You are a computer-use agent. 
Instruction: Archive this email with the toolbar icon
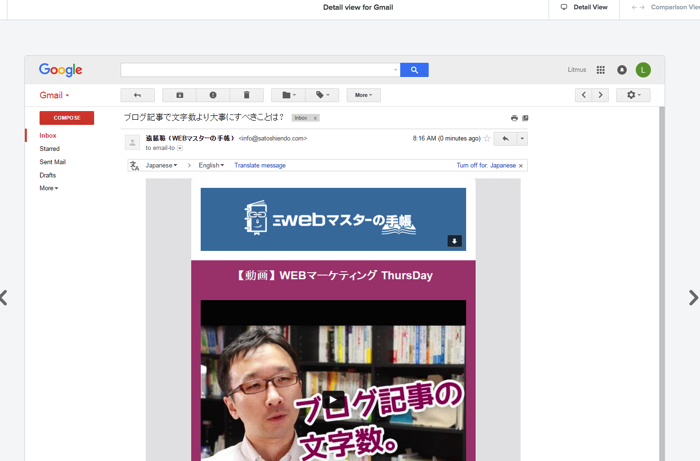coord(180,95)
